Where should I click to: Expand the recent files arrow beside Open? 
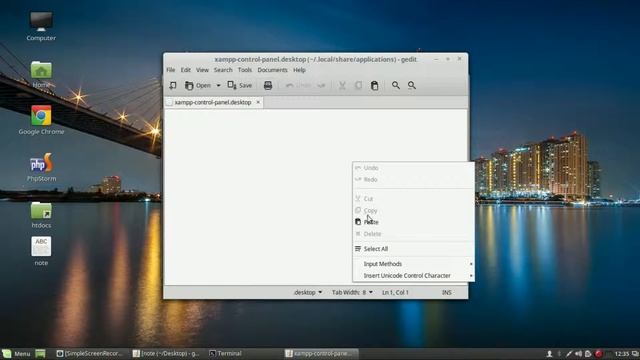[x=218, y=85]
